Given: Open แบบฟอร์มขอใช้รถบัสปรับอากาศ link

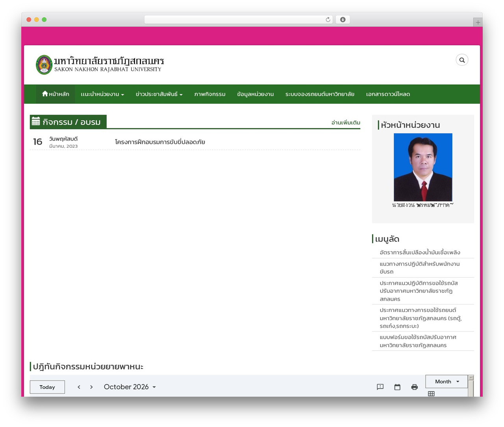Looking at the screenshot, I should [x=418, y=341].
